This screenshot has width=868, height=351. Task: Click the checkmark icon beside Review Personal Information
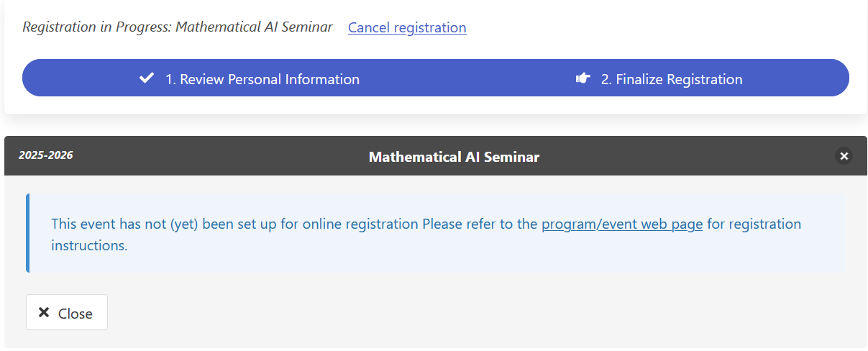(x=147, y=78)
